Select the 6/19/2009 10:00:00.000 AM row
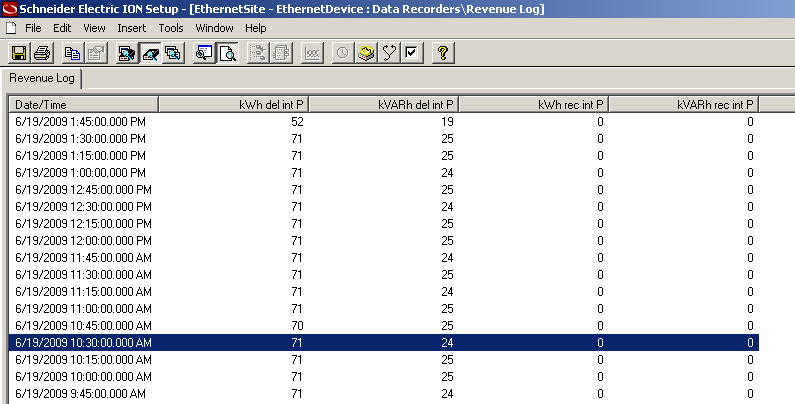The height and width of the screenshot is (404, 795). (x=384, y=377)
